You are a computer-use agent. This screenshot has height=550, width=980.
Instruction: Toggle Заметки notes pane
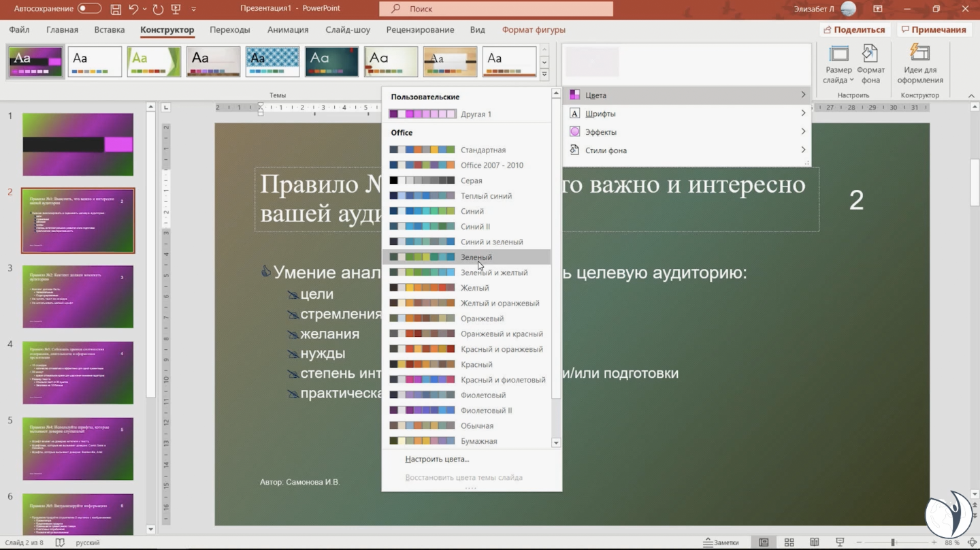[x=721, y=543]
